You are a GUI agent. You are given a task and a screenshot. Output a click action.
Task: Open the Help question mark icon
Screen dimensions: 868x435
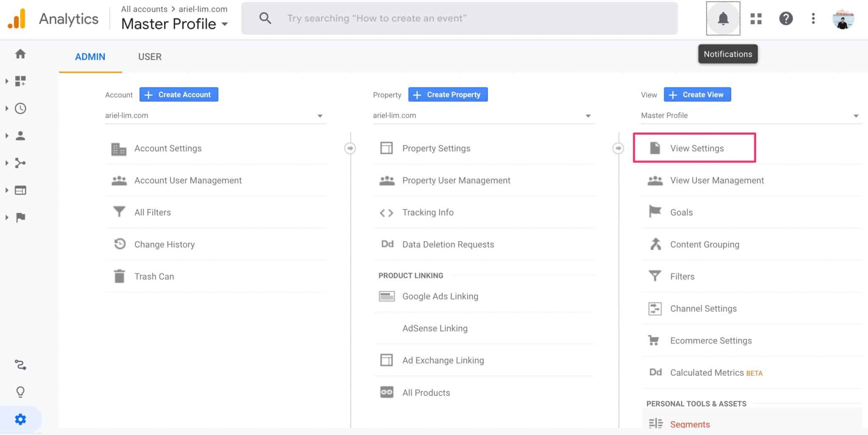coord(786,19)
